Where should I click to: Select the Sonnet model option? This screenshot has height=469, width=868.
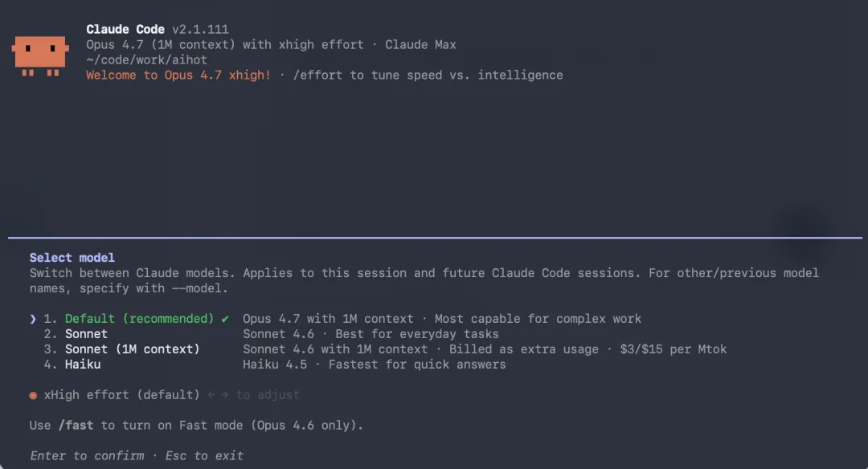86,334
